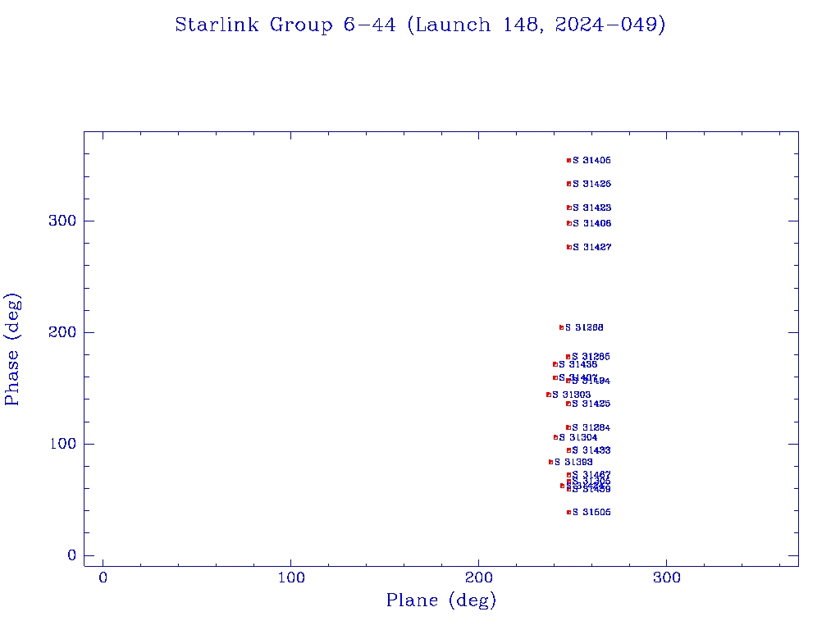Select the S 31433 satellite label
Viewport: 840px width, 630px height.
[x=591, y=450]
